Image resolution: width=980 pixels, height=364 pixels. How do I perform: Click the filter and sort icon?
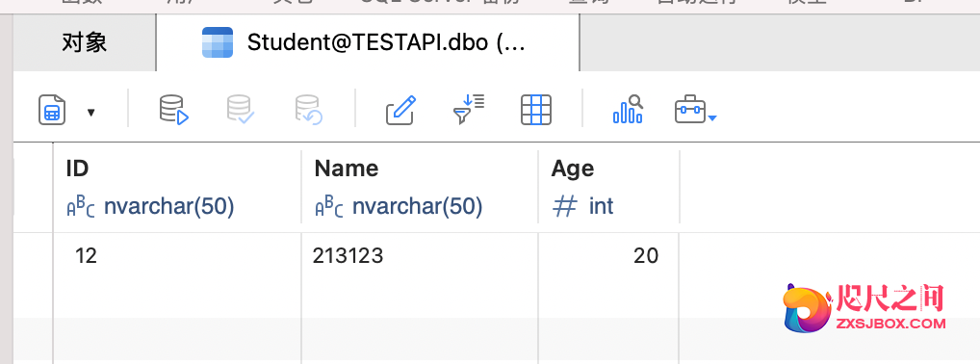pos(469,110)
